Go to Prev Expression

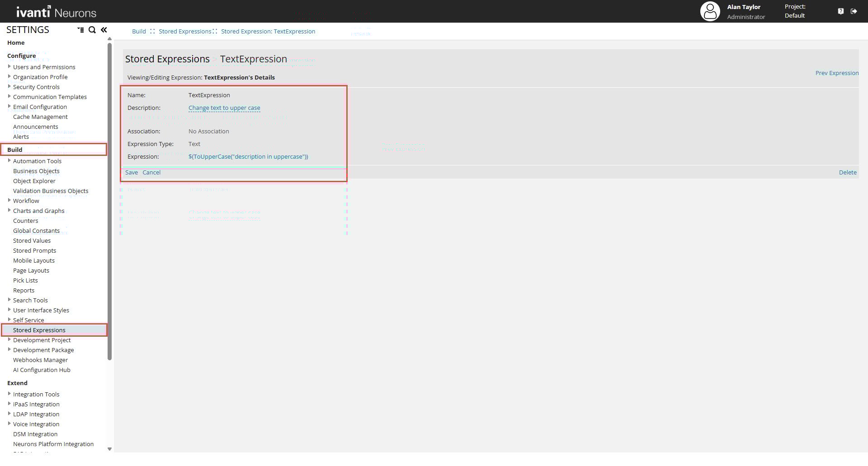click(836, 73)
